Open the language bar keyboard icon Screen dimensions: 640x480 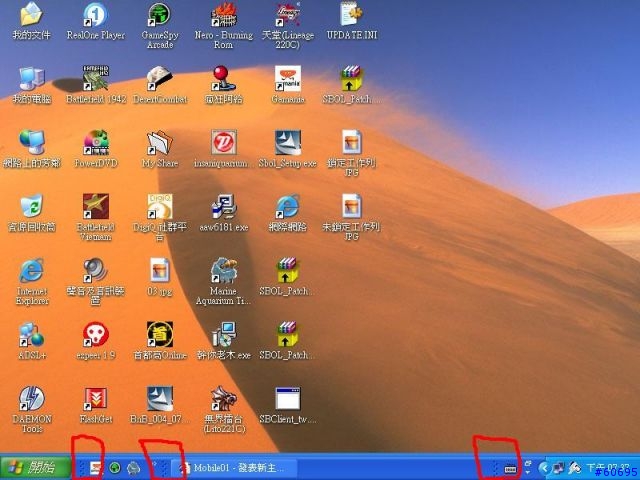[x=510, y=469]
